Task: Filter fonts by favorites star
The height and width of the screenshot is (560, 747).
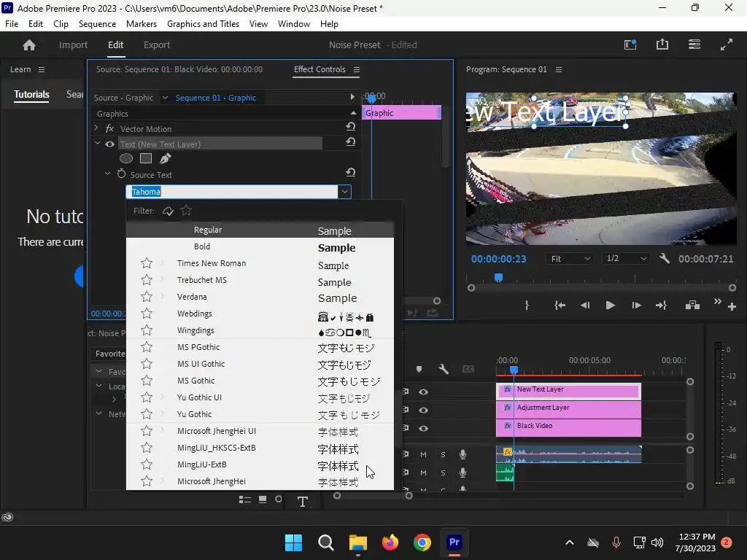Action: [x=186, y=211]
